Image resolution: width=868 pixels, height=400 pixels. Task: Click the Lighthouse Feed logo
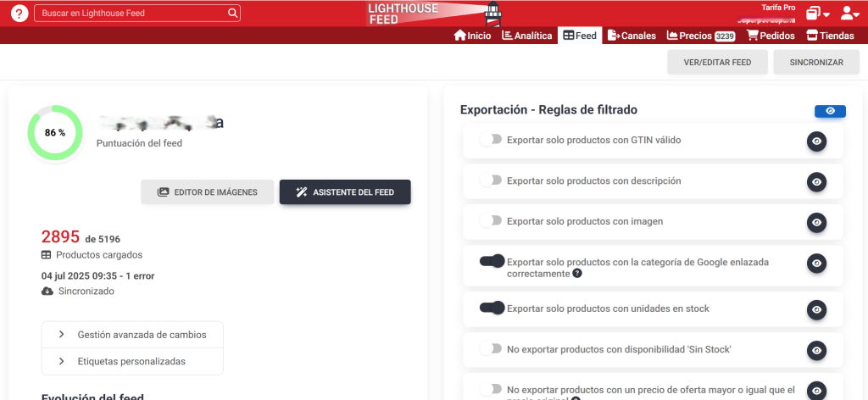tap(434, 14)
